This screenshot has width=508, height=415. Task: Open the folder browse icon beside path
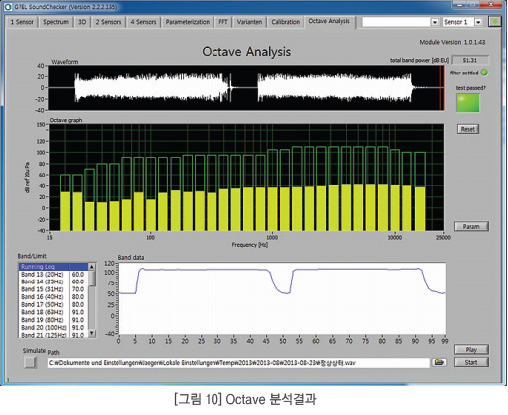click(439, 362)
